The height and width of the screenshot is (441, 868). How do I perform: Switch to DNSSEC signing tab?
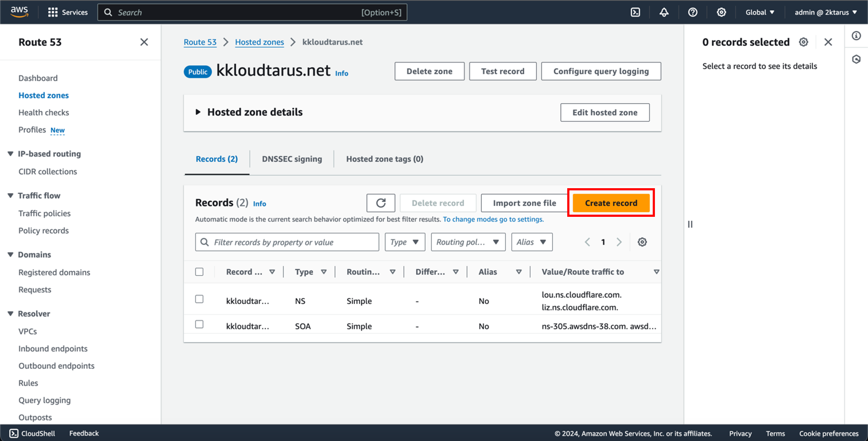click(292, 159)
